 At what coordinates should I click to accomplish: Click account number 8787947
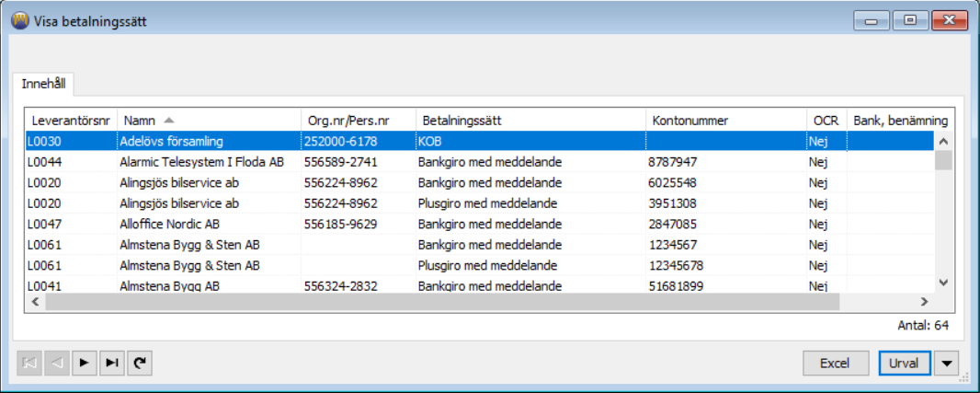point(672,163)
